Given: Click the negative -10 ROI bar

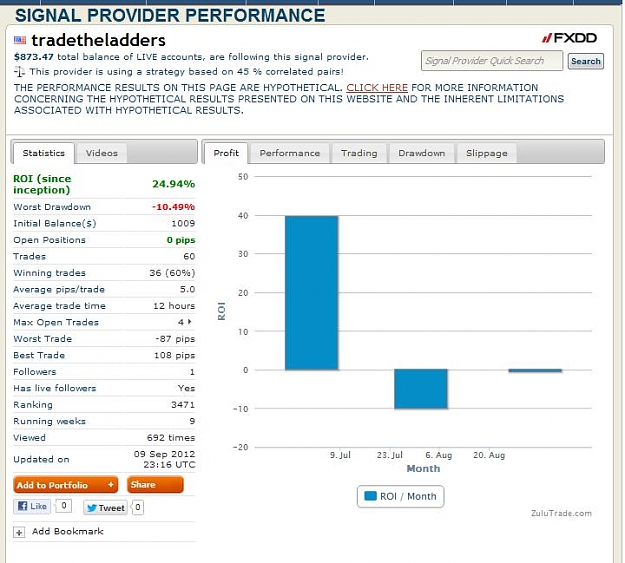Looking at the screenshot, I should click(421, 389).
